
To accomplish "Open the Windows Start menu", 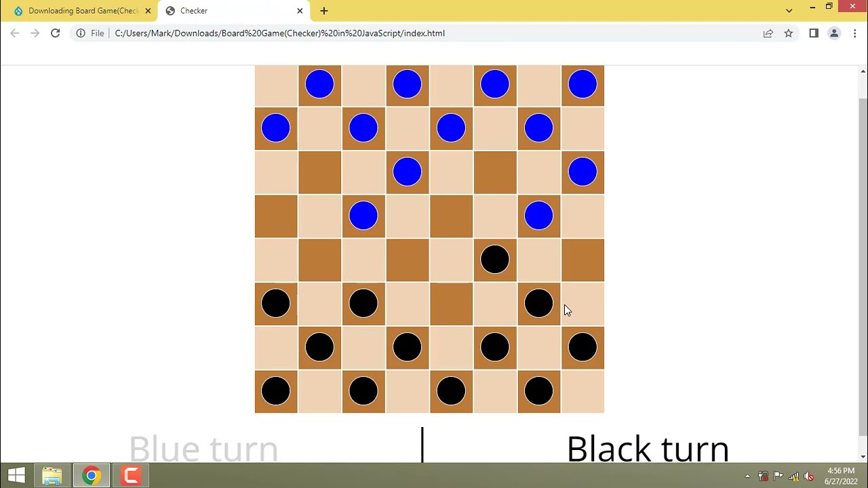I will click(x=16, y=476).
